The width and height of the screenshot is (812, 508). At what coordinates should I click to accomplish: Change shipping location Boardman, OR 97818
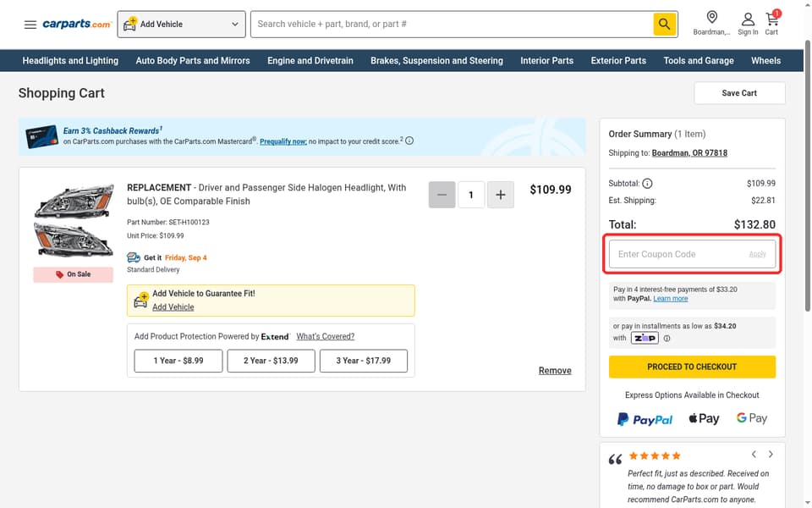(689, 153)
